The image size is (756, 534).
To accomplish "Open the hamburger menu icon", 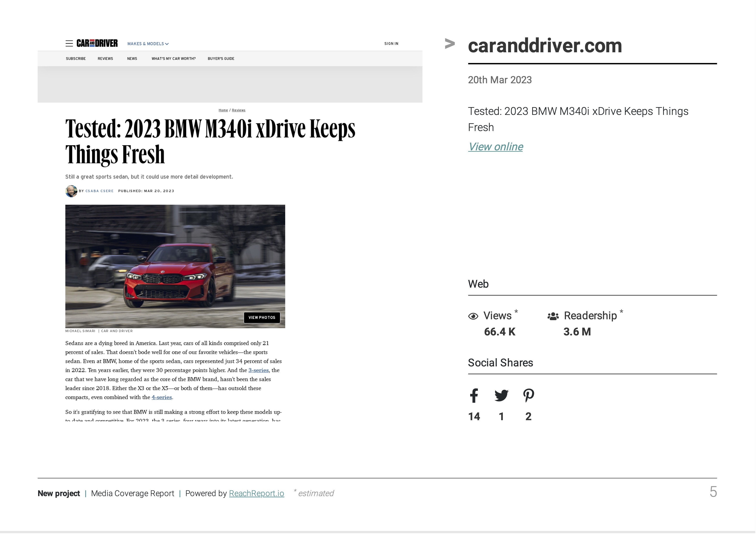I will point(69,43).
